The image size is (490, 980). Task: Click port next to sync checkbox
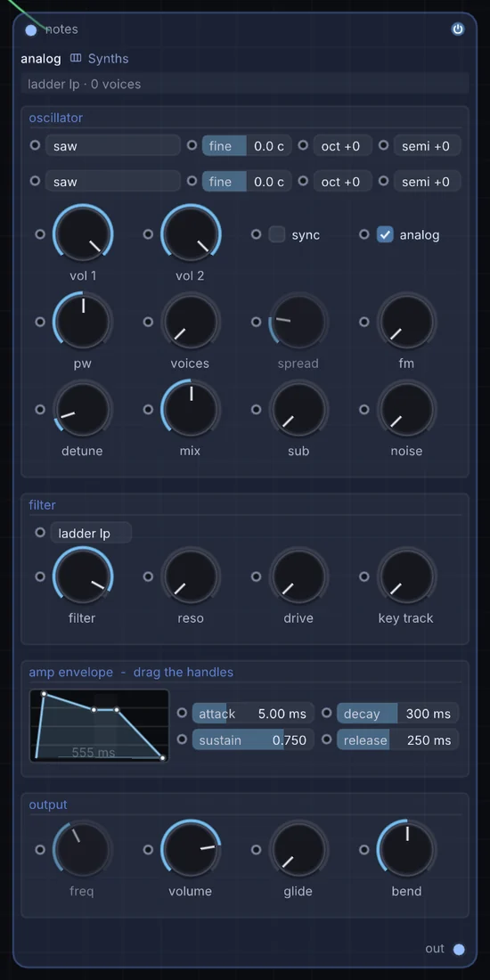[x=257, y=234]
